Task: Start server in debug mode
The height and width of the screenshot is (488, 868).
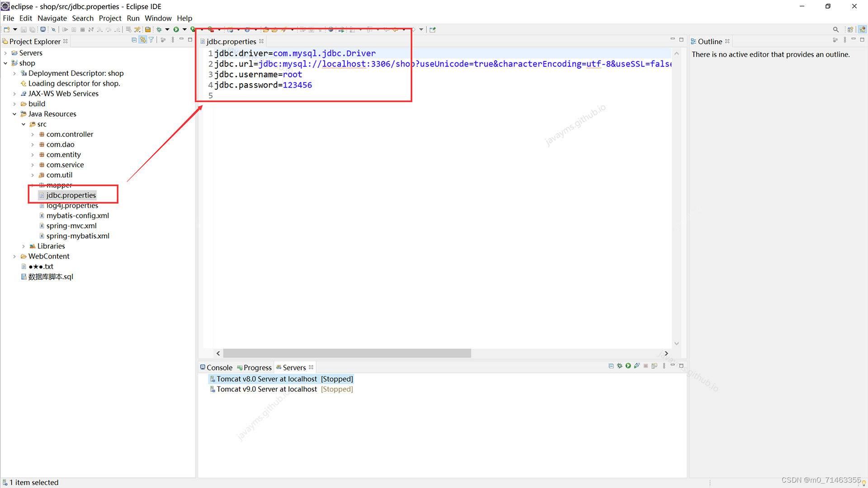Action: (x=619, y=366)
